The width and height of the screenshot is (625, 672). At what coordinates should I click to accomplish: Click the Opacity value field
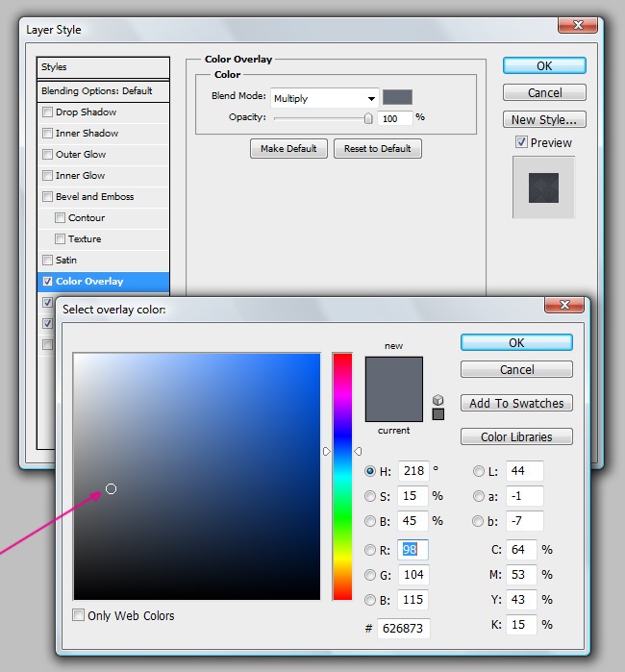click(395, 118)
